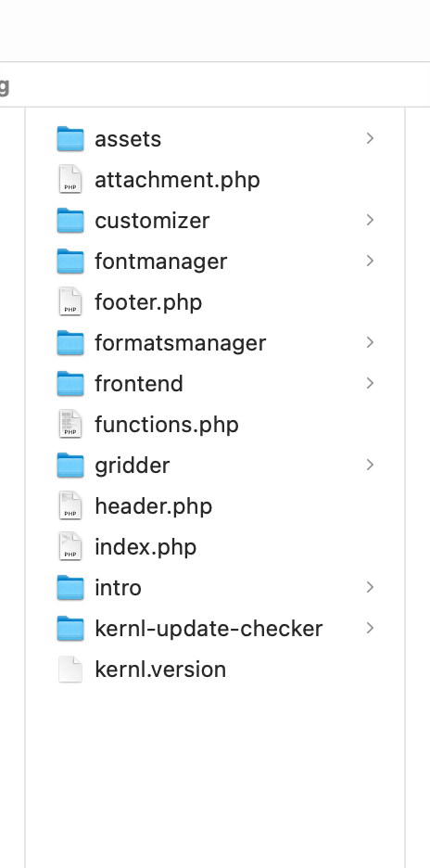Expand the intro folder chevron
430x868 pixels.
(x=371, y=587)
